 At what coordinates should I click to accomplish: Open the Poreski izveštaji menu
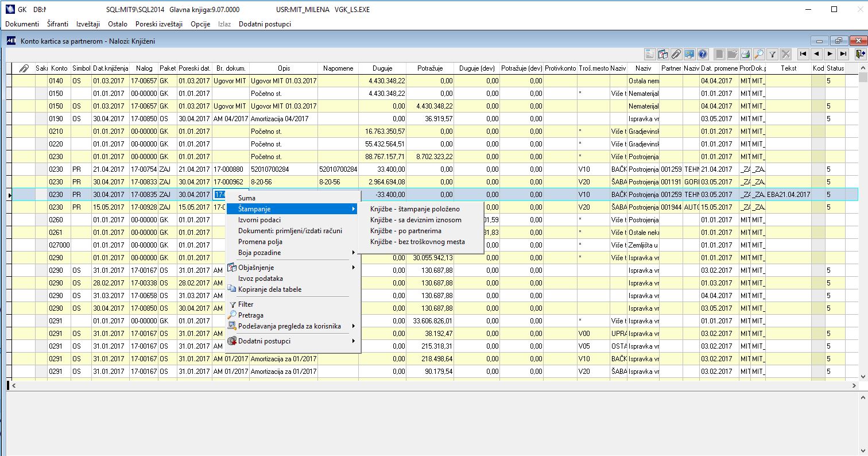[x=159, y=24]
